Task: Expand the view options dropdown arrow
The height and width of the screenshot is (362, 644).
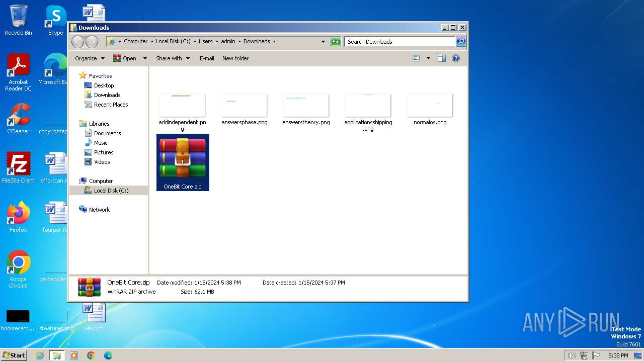Action: (428, 58)
